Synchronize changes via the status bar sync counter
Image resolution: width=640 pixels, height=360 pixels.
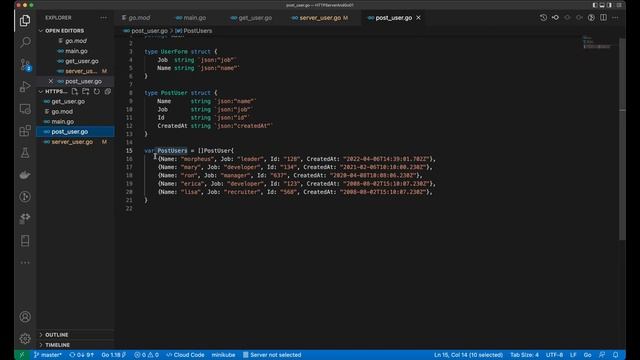[x=82, y=355]
